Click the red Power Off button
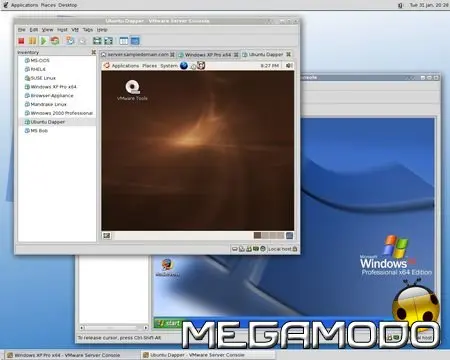This screenshot has width=450, height=360. 21,41
